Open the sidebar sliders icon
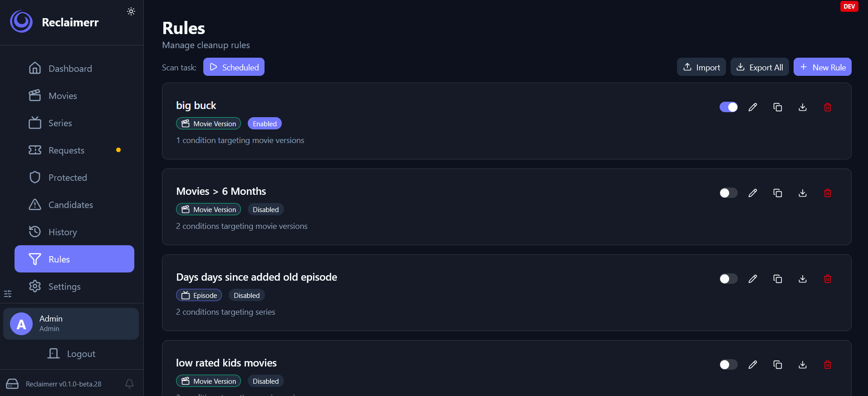Screen dimensions: 868x396 tap(8, 294)
